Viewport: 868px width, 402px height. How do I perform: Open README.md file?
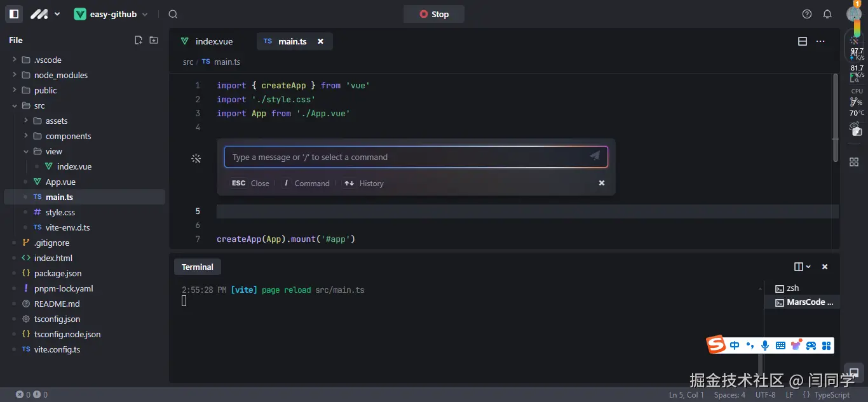(x=85, y=304)
